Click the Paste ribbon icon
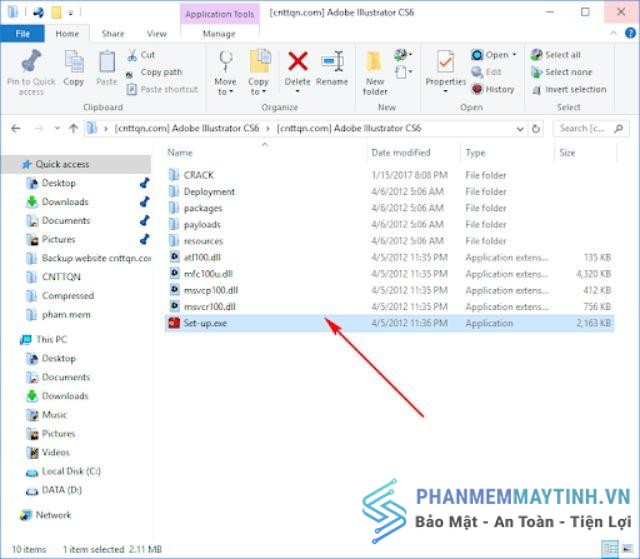The image size is (640, 559). pos(107,62)
